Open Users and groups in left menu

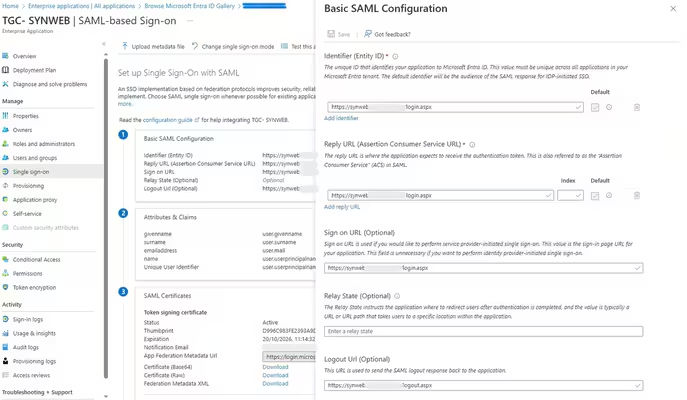tap(34, 157)
